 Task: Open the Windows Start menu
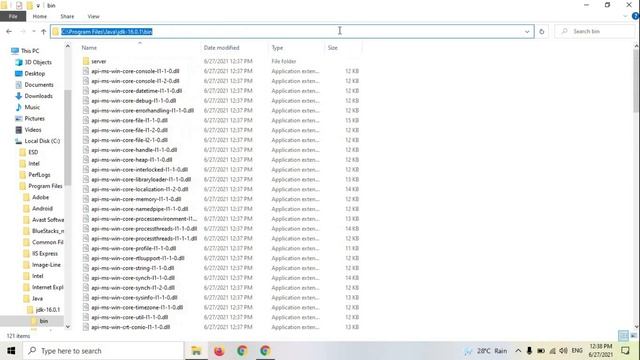[11, 351]
